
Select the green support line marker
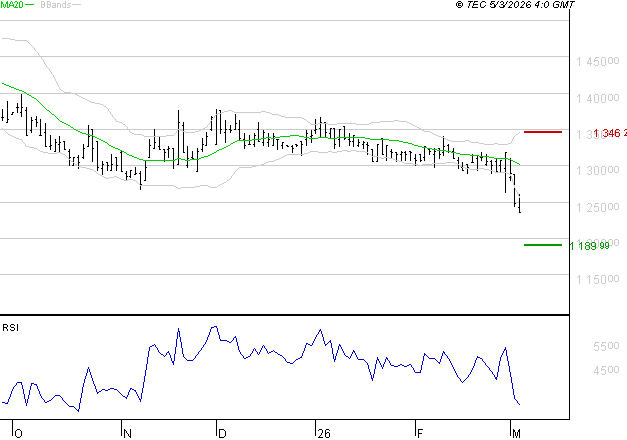point(543,245)
